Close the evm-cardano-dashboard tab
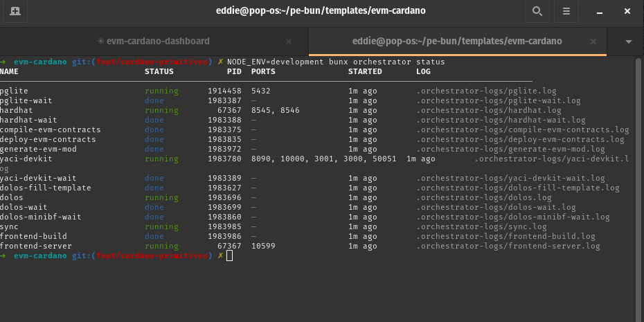Viewport: 644px width, 322px height. [289, 42]
